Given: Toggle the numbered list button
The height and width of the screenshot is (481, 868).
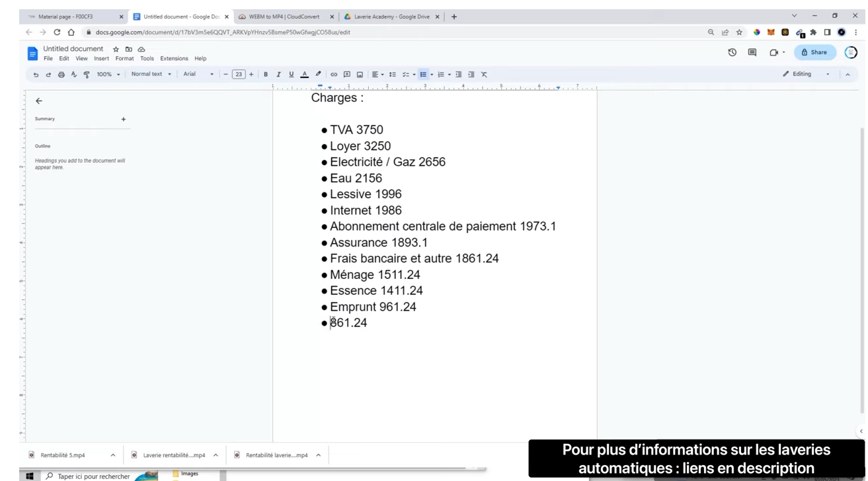Looking at the screenshot, I should (441, 75).
